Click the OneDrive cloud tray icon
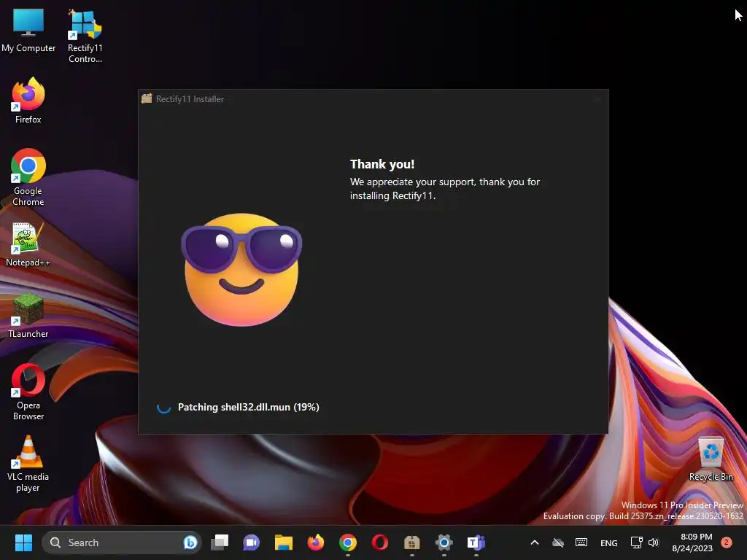This screenshot has height=560, width=747. (558, 542)
